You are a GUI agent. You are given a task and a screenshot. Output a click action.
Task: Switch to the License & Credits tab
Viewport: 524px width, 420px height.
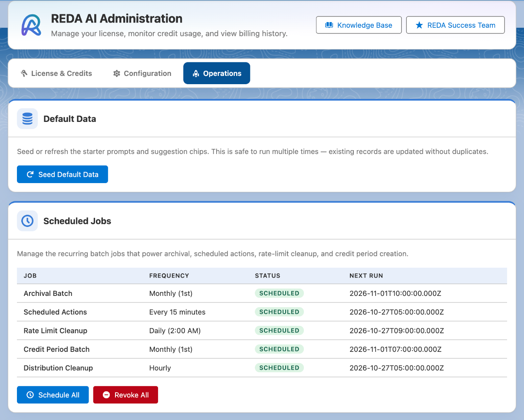click(x=56, y=73)
